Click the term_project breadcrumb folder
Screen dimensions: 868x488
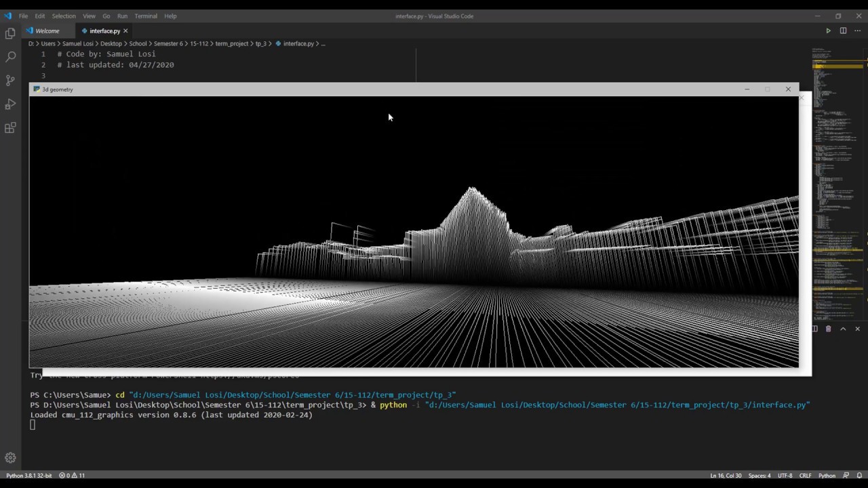(231, 43)
